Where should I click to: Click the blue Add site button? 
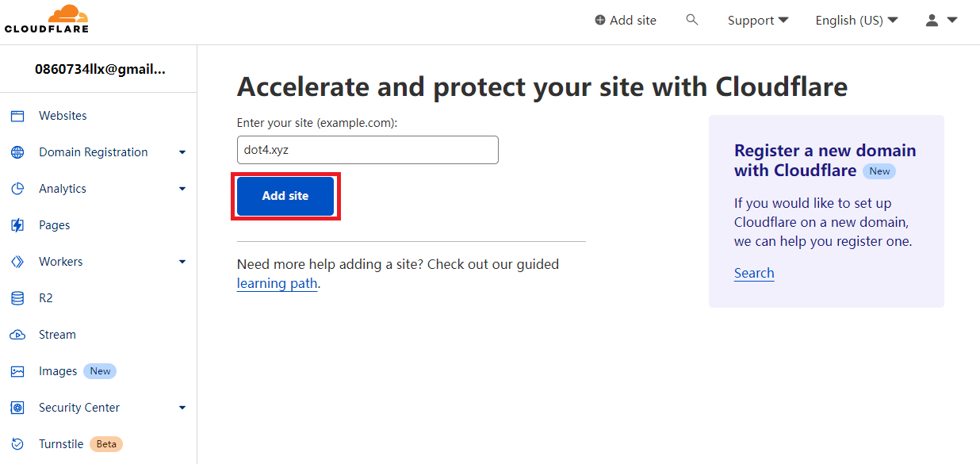(x=285, y=196)
